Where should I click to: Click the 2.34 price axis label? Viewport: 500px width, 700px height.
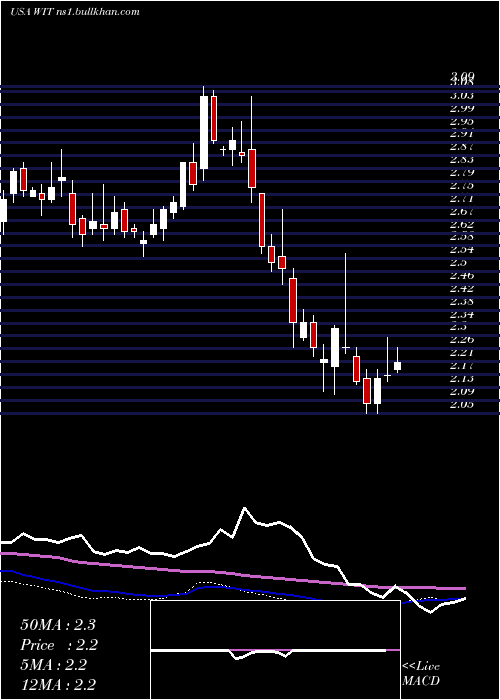tap(462, 314)
